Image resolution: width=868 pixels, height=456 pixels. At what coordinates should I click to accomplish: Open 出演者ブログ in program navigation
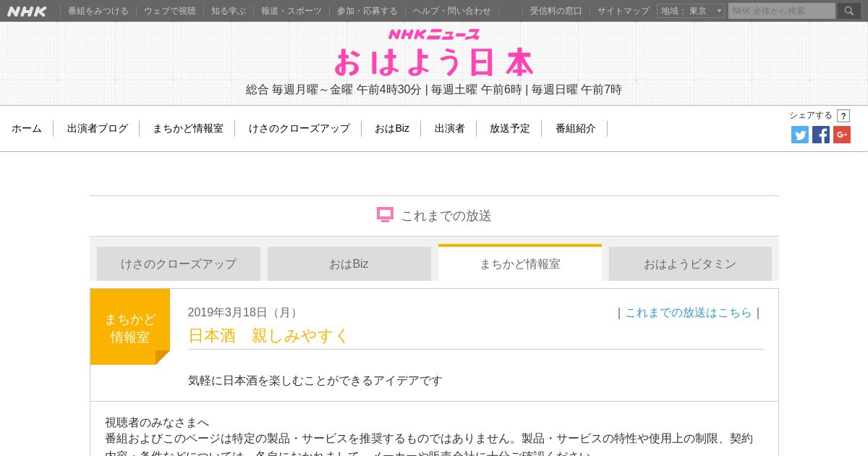click(x=98, y=129)
